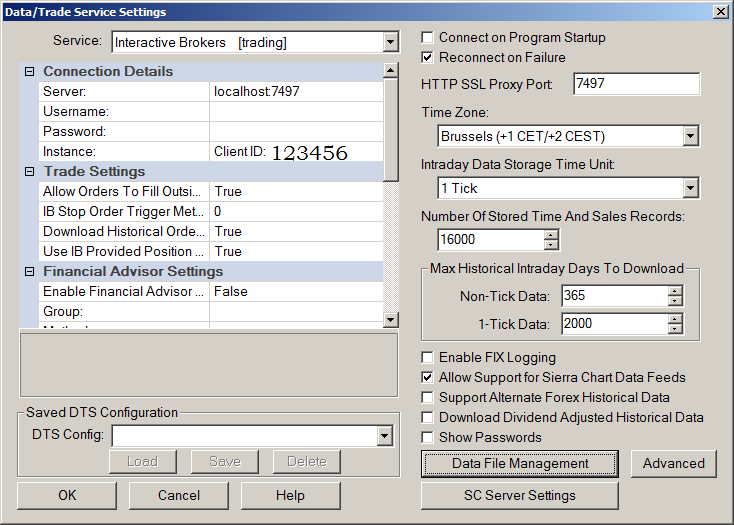Screen dimensions: 734x525
Task: Select the Group value cell
Action: coord(296,312)
